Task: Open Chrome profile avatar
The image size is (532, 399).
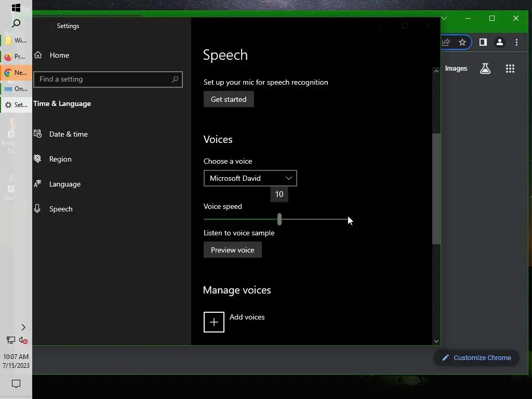Action: pos(499,42)
